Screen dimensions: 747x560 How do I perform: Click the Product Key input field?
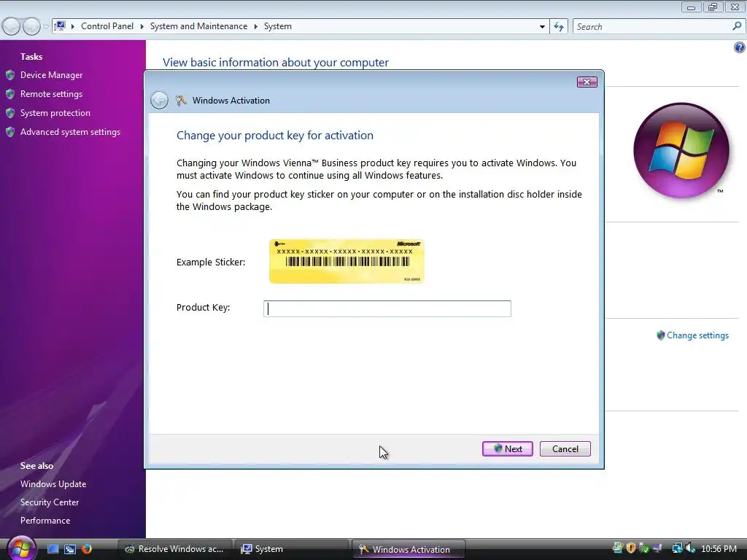point(387,308)
